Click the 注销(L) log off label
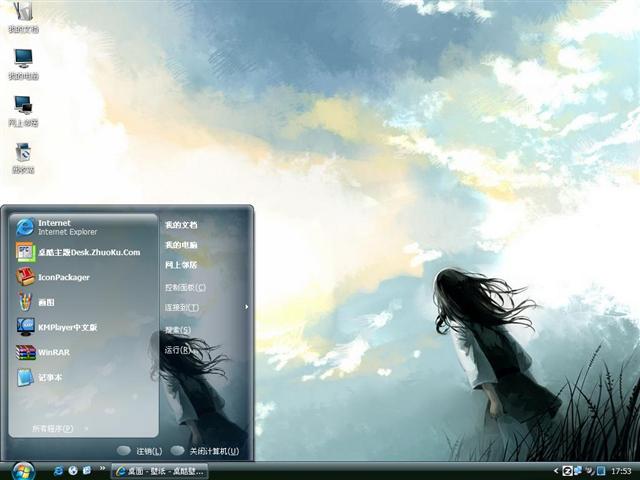Screen dimensions: 640x480 click(149, 451)
